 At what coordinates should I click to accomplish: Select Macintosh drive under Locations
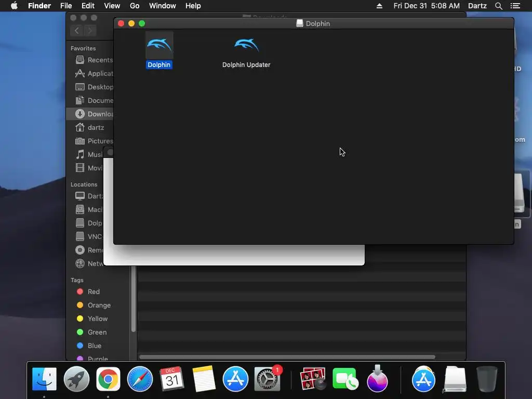(x=89, y=210)
